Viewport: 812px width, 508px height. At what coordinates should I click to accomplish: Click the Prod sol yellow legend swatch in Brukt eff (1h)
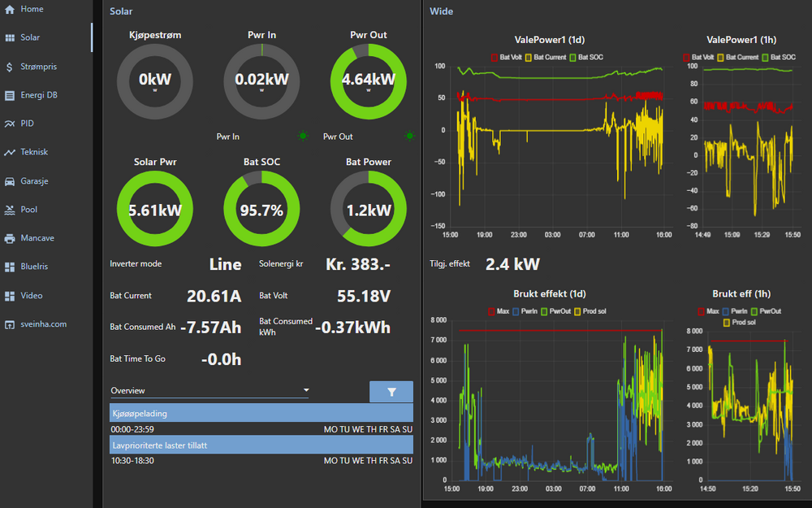[726, 323]
